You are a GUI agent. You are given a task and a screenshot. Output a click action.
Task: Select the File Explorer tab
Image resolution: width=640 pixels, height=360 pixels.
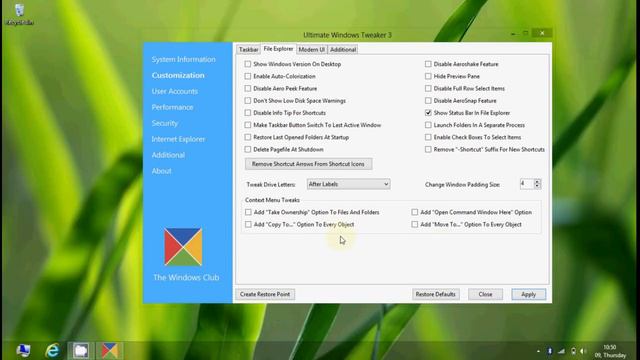(278, 49)
